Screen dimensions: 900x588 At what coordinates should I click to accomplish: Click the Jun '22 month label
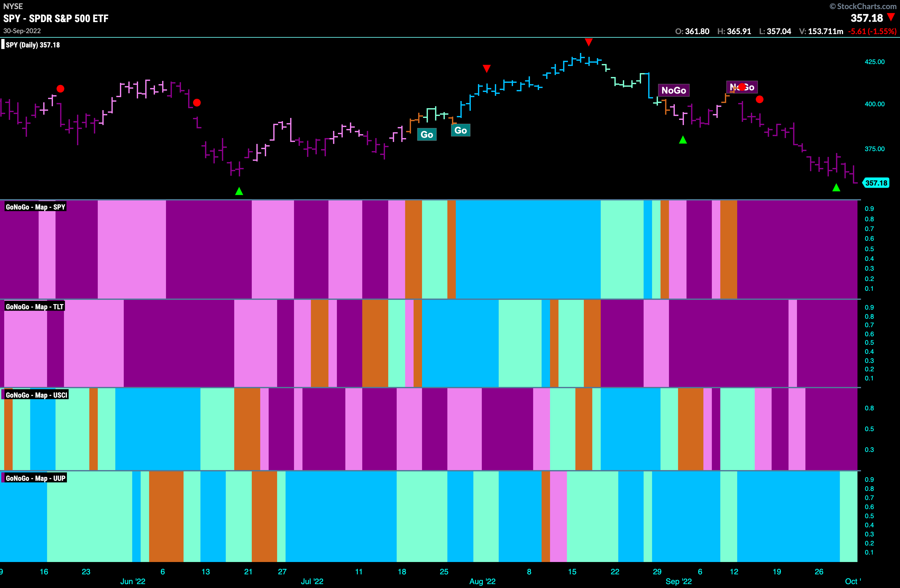point(133,582)
